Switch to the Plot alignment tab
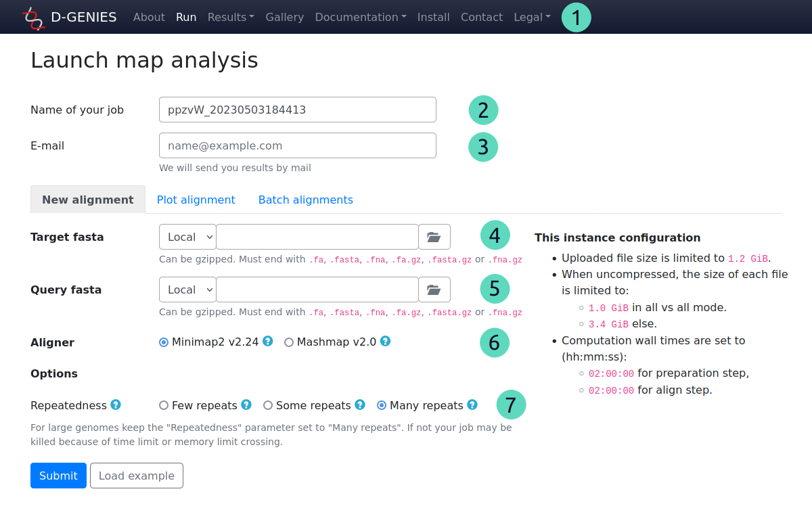This screenshot has width=812, height=506. [x=196, y=200]
